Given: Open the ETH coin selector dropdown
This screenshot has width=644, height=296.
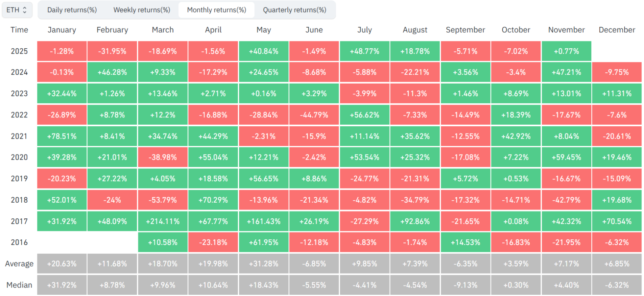Looking at the screenshot, I should click(17, 10).
